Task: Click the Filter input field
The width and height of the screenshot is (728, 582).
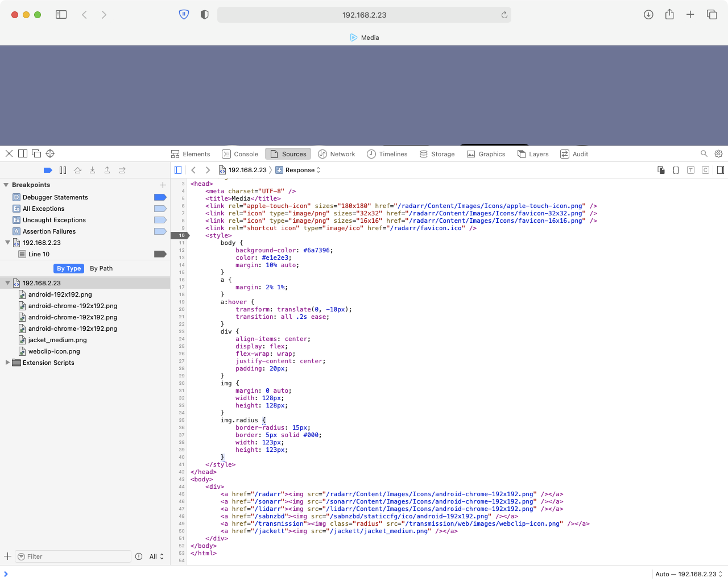Action: (73, 556)
